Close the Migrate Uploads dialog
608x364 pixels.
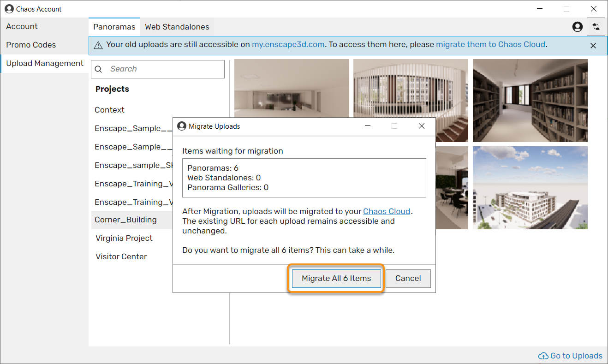coord(421,126)
